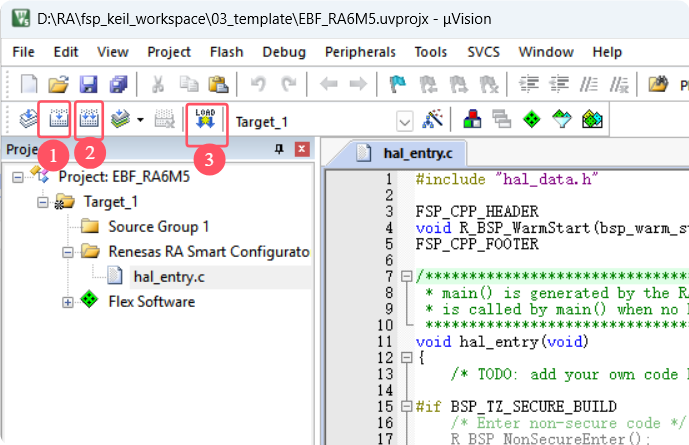Collapse the comment block fold at line 7

point(406,276)
